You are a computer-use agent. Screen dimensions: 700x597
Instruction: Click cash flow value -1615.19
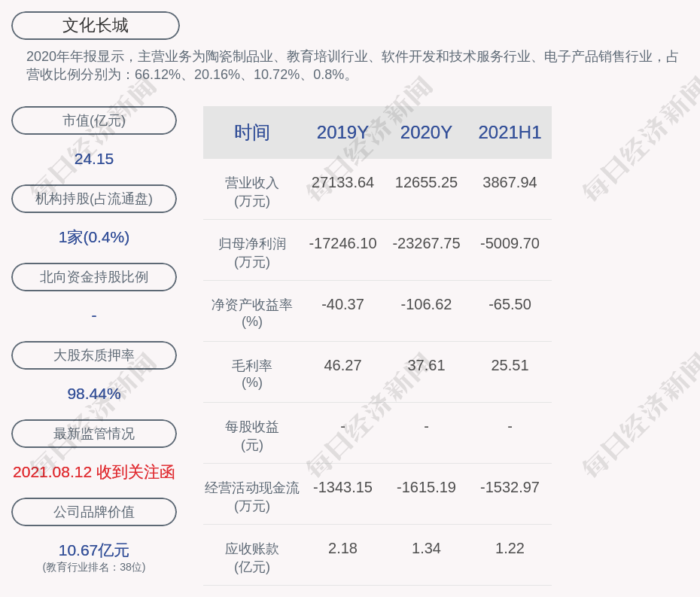426,487
